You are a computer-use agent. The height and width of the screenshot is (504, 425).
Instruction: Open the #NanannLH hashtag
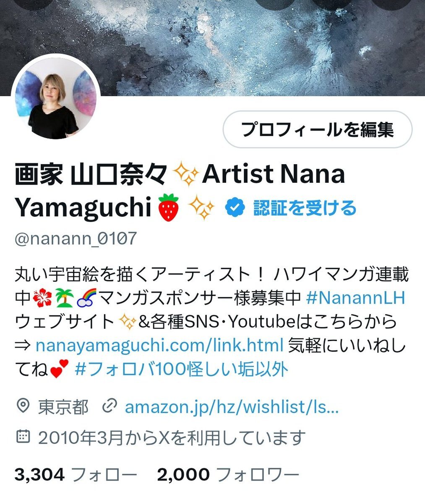(x=356, y=298)
